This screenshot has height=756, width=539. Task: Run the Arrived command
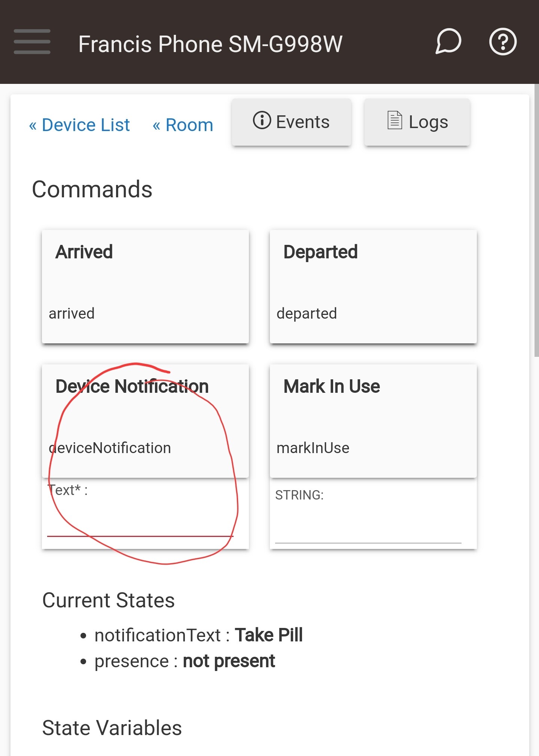[145, 286]
